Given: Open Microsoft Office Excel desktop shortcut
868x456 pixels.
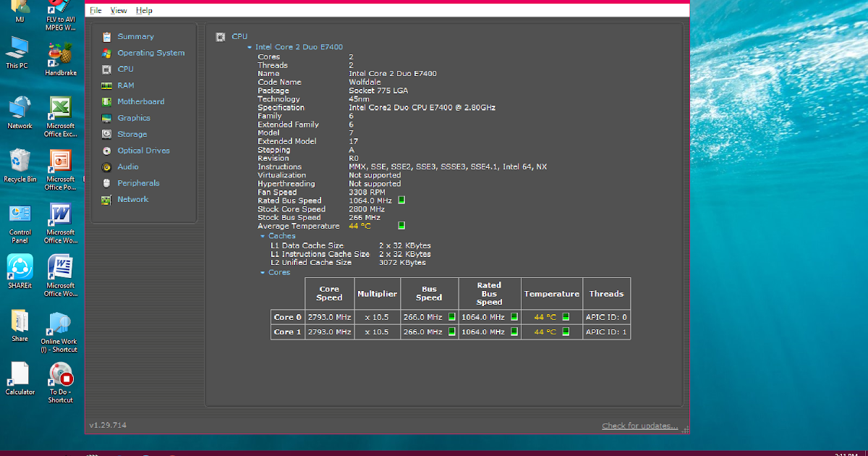Looking at the screenshot, I should coord(60,117).
